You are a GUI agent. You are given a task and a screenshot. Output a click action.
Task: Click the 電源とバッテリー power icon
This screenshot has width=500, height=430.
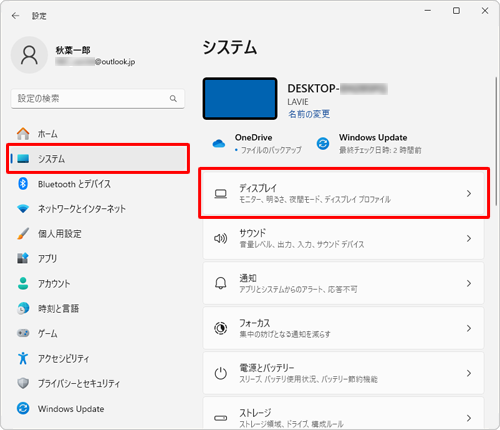(221, 373)
